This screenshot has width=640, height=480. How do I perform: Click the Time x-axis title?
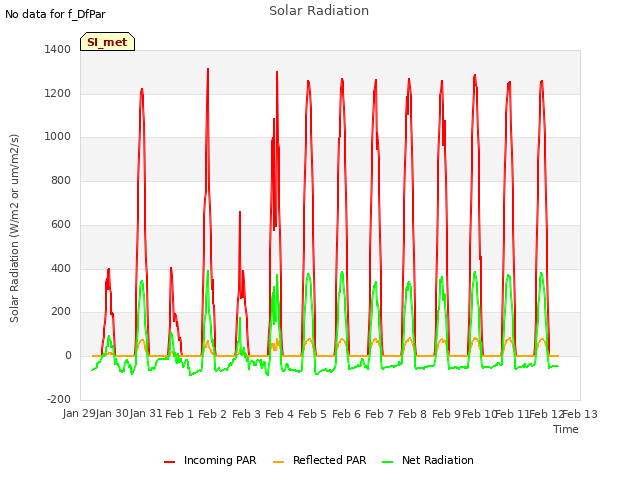[x=566, y=429]
